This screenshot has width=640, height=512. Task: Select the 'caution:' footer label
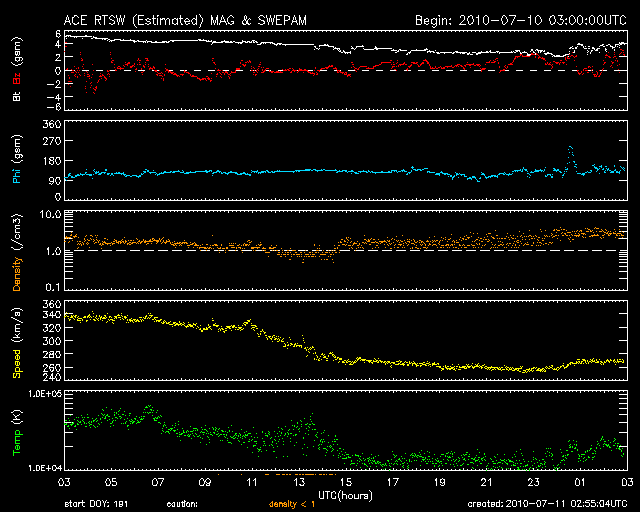point(182,504)
